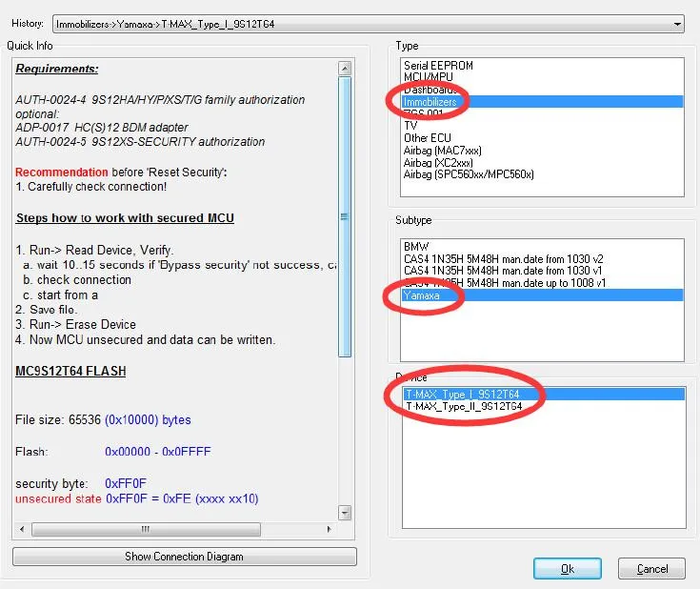
Task: Select Yamaxa subtype
Action: pyautogui.click(x=542, y=294)
